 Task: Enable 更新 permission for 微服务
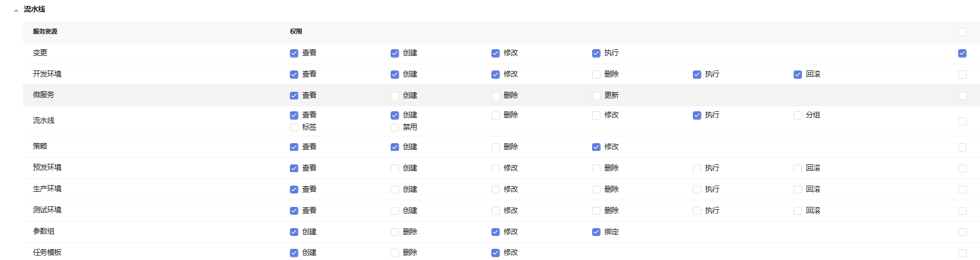click(x=596, y=96)
